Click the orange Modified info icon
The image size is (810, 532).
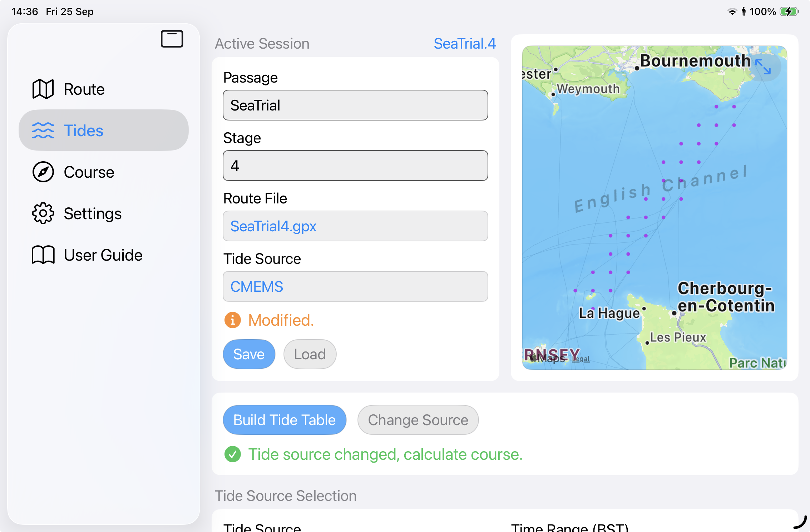233,320
